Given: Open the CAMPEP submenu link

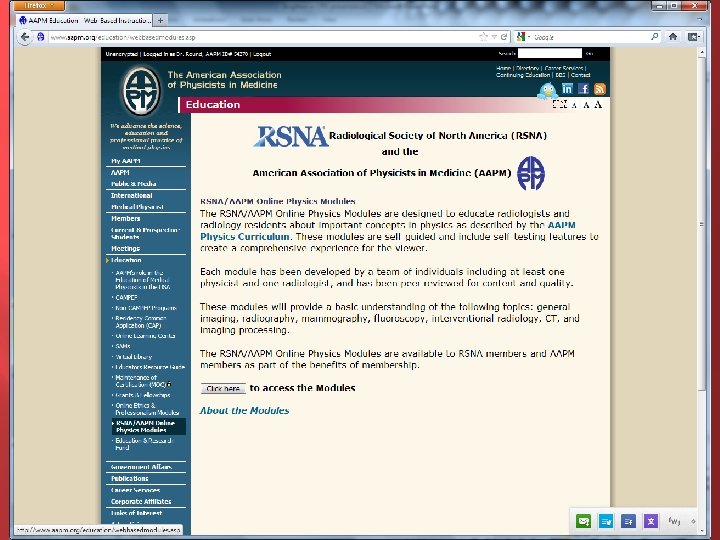Looking at the screenshot, I should click(x=126, y=298).
